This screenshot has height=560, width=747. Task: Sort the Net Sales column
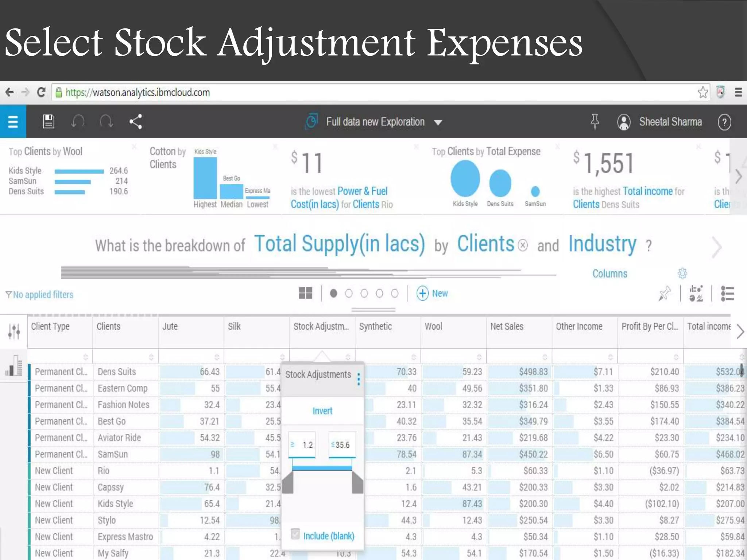coord(545,357)
